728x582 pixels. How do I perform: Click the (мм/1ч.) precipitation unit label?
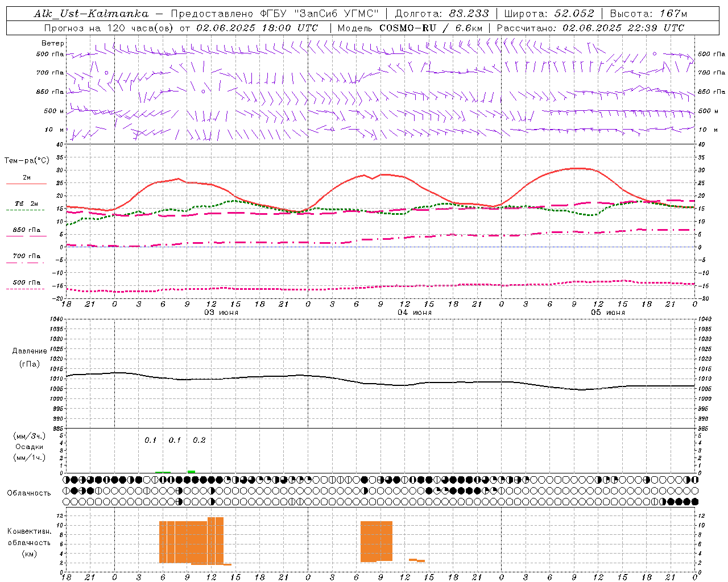click(30, 458)
